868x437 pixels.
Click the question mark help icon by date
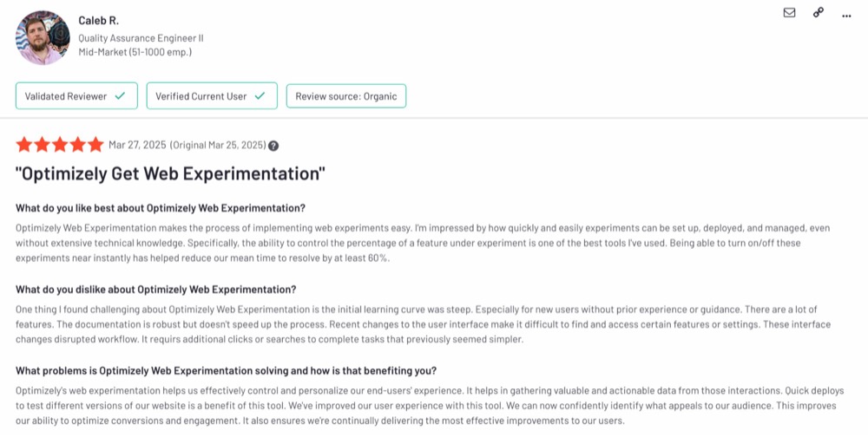[273, 146]
